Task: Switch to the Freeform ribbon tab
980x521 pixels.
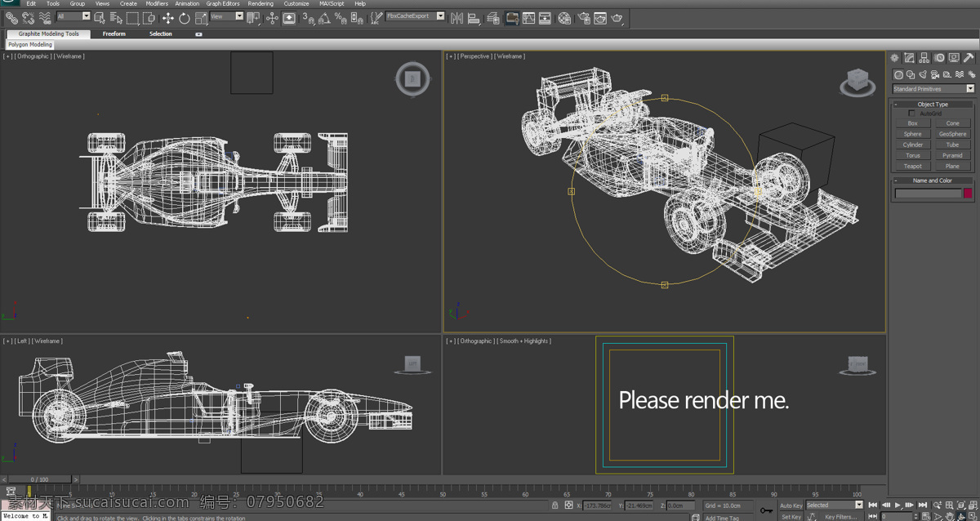Action: pyautogui.click(x=114, y=34)
